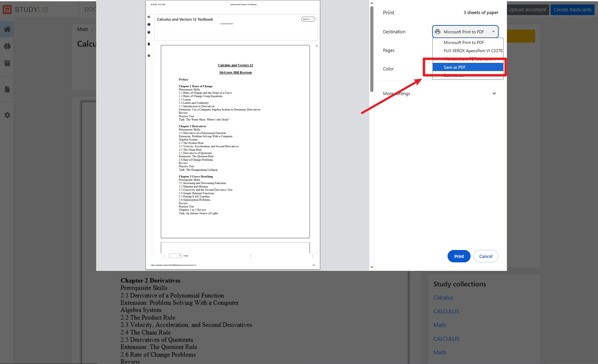This screenshot has width=598, height=364.
Task: Click the Cancel button
Action: (x=486, y=256)
